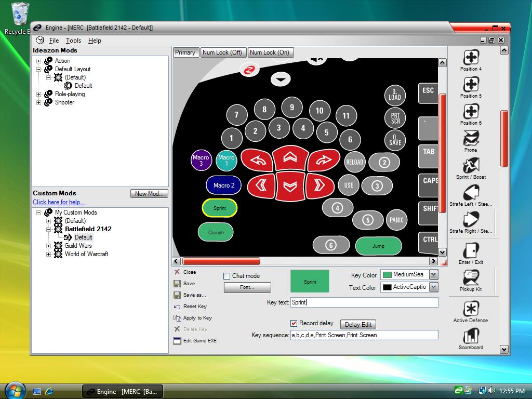This screenshot has height=399, width=532.
Task: Select the PRT SCR key
Action: point(395,118)
